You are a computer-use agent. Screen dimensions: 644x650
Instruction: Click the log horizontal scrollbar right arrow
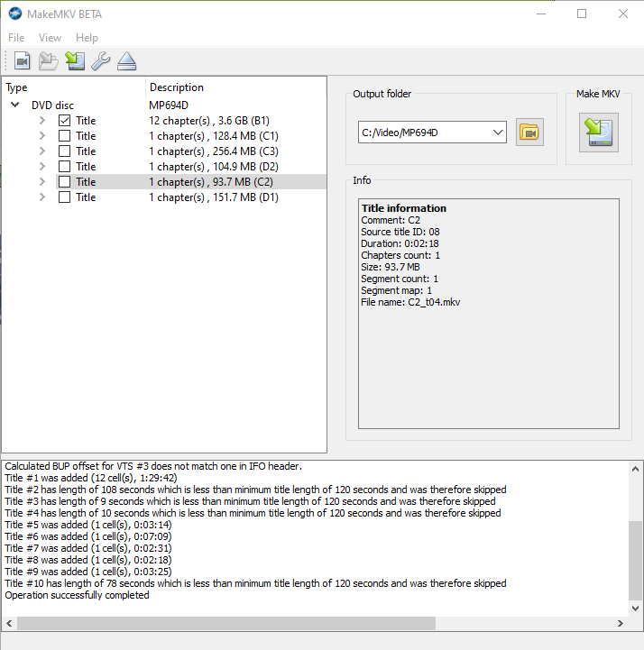(x=621, y=623)
